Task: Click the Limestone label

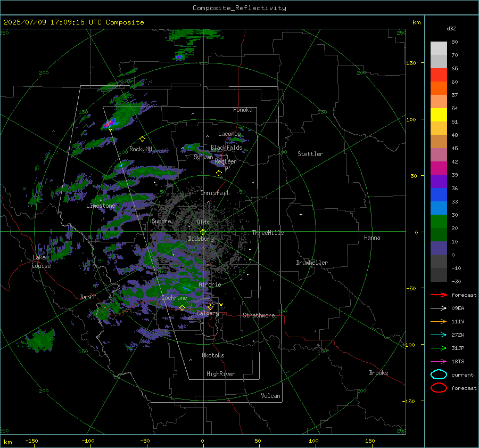Action: [101, 206]
